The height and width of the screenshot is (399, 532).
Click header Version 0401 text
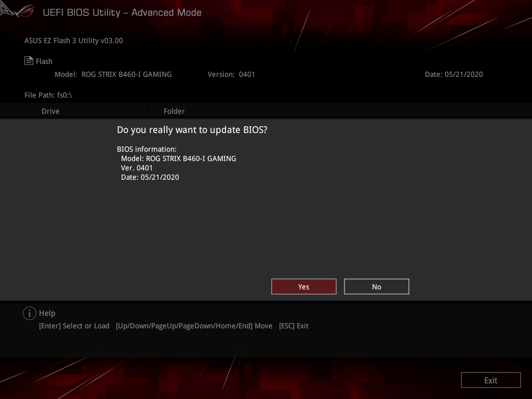tap(231, 74)
